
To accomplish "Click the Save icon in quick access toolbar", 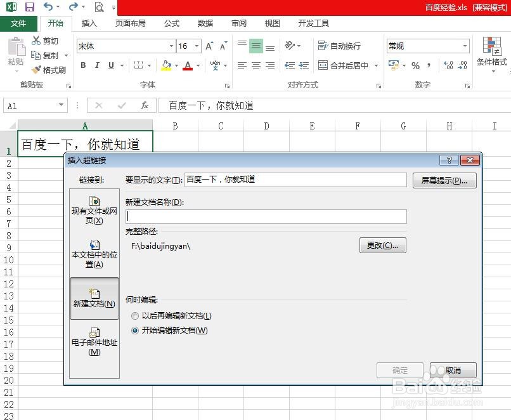I will coord(30,7).
